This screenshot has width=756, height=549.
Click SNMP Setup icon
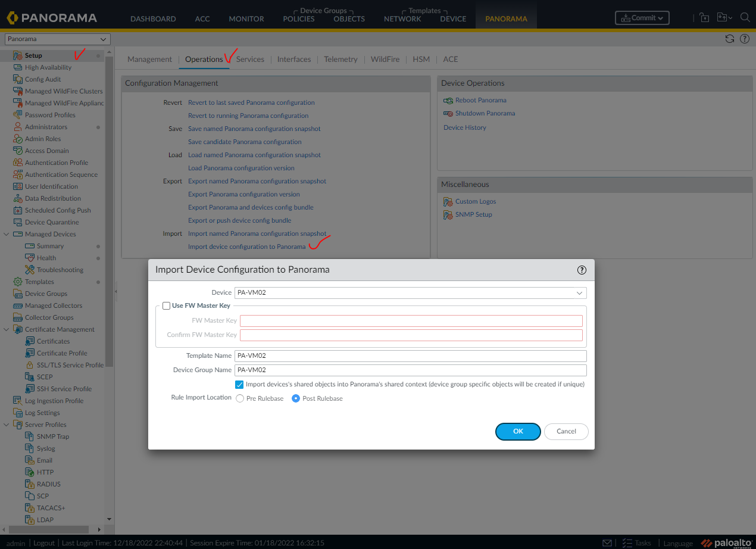(448, 214)
